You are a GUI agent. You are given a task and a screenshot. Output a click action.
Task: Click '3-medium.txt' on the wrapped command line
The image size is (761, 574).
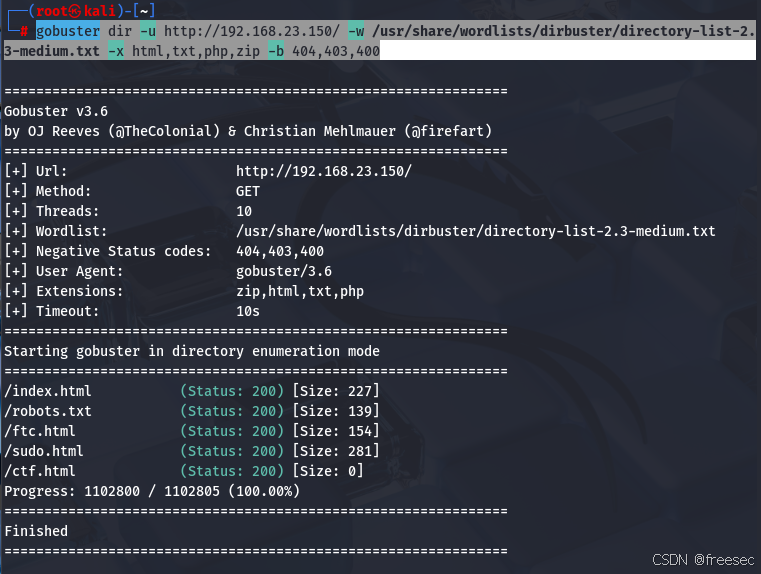[51, 51]
